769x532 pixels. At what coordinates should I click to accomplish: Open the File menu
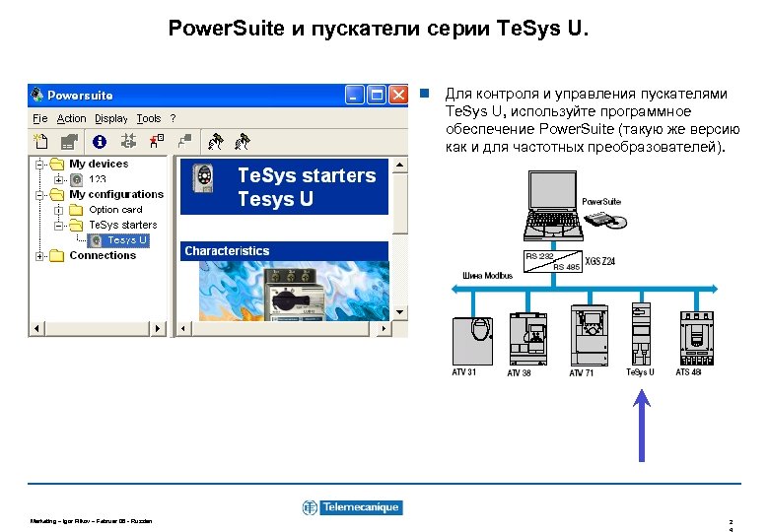point(40,118)
